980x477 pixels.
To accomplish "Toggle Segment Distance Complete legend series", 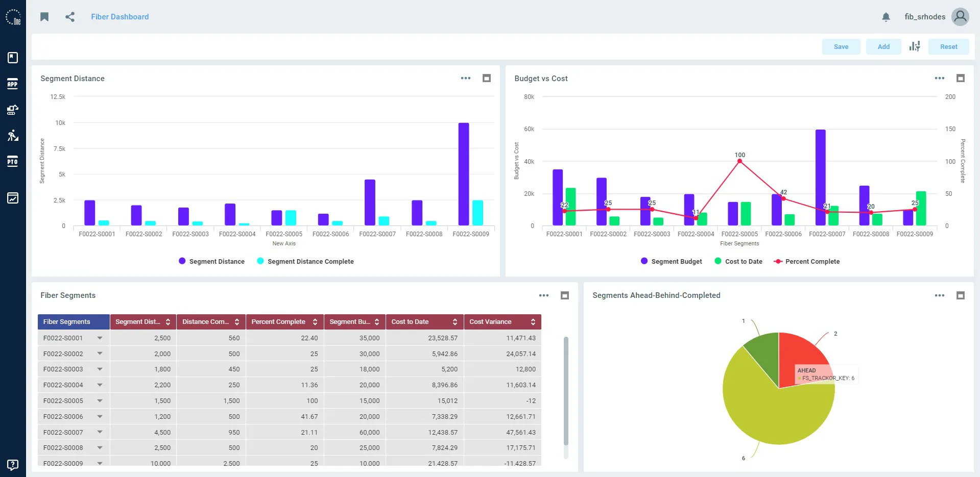I will (305, 261).
